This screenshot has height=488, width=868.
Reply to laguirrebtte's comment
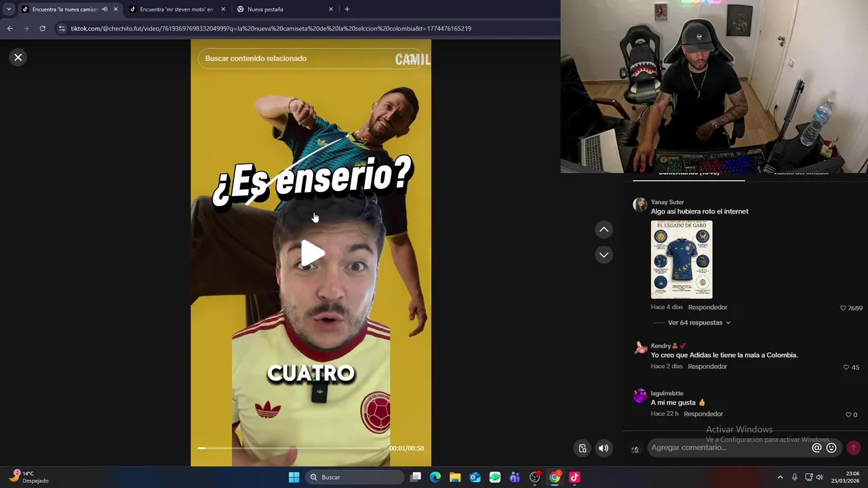(703, 413)
